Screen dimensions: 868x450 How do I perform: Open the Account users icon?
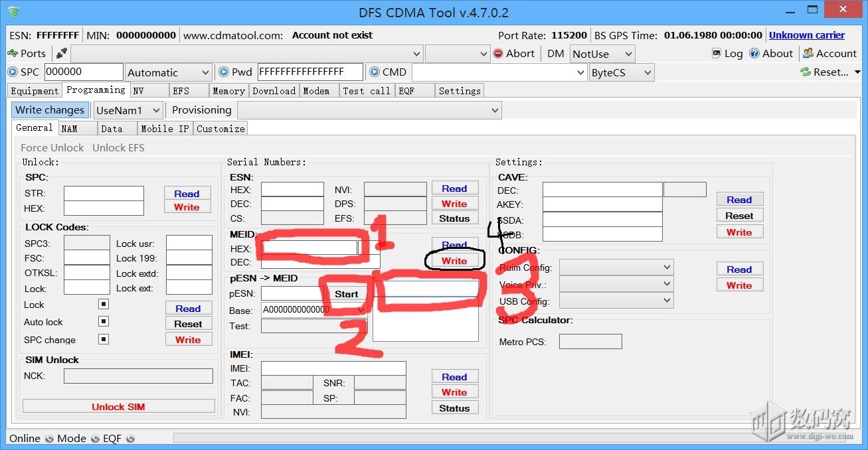click(808, 54)
